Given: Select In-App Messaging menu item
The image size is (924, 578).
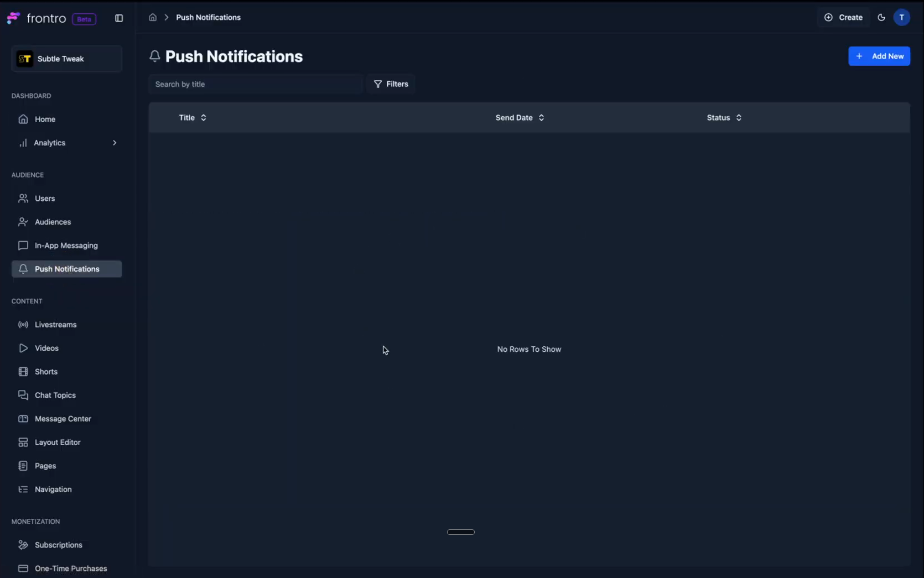Looking at the screenshot, I should [x=66, y=246].
